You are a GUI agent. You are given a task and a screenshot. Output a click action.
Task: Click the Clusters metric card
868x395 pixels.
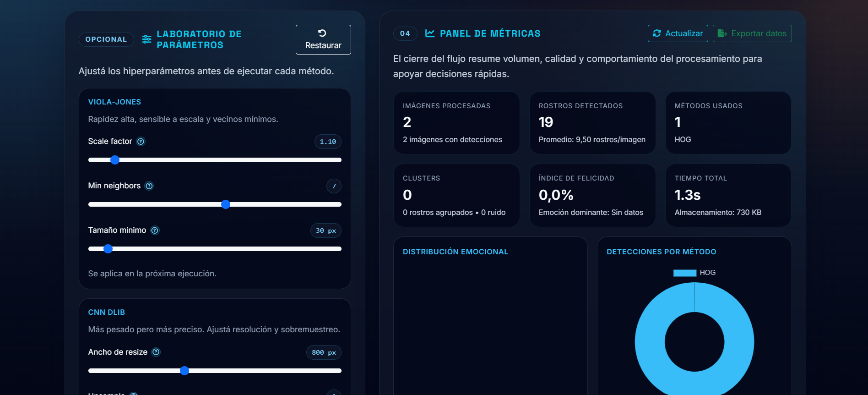[456, 196]
